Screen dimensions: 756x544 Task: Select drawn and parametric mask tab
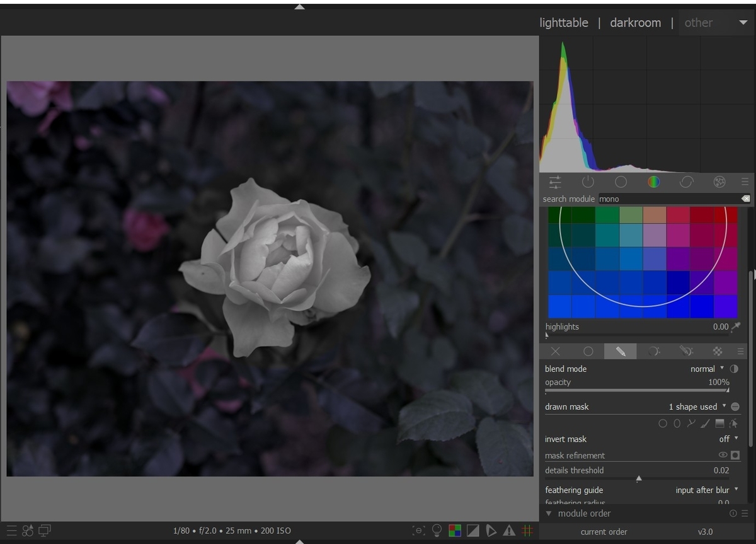[686, 351]
